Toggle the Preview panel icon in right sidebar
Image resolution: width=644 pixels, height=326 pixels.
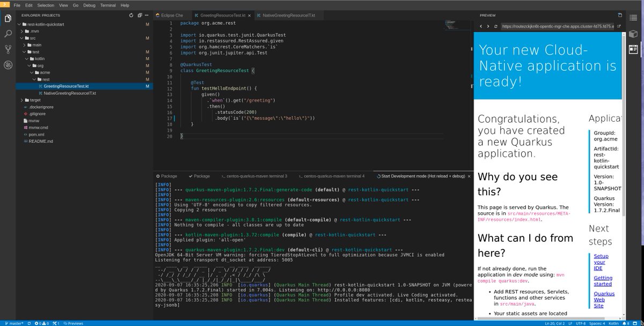pyautogui.click(x=633, y=49)
